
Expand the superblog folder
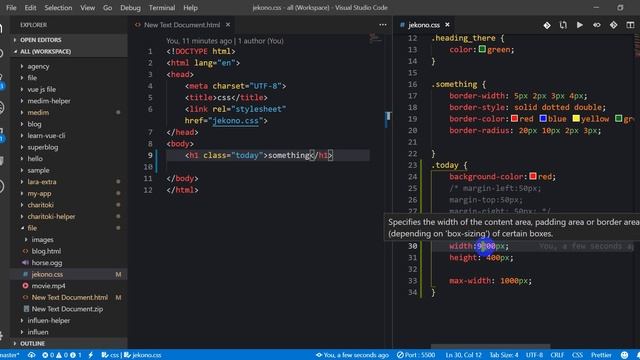42,147
